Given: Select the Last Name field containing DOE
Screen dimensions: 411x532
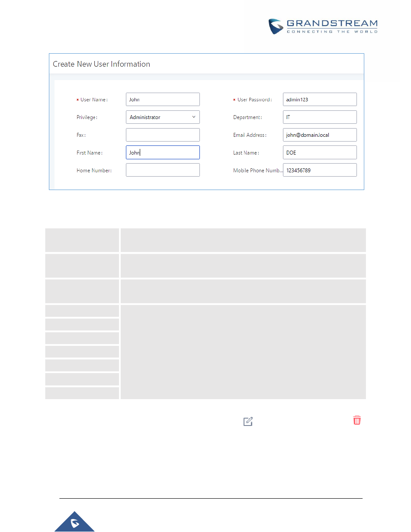Looking at the screenshot, I should click(320, 153).
